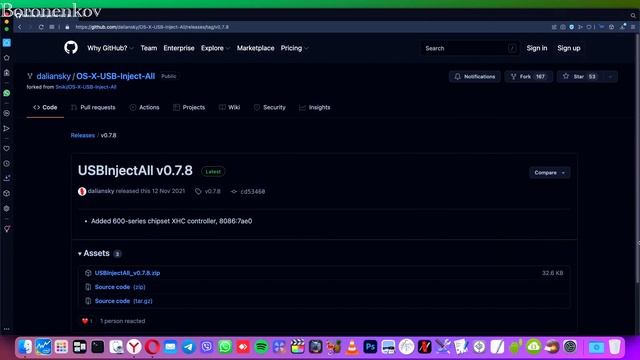Viewport: 640px width, 360px height.
Task: Open daliansky owner link in repo title
Action: (x=53, y=76)
